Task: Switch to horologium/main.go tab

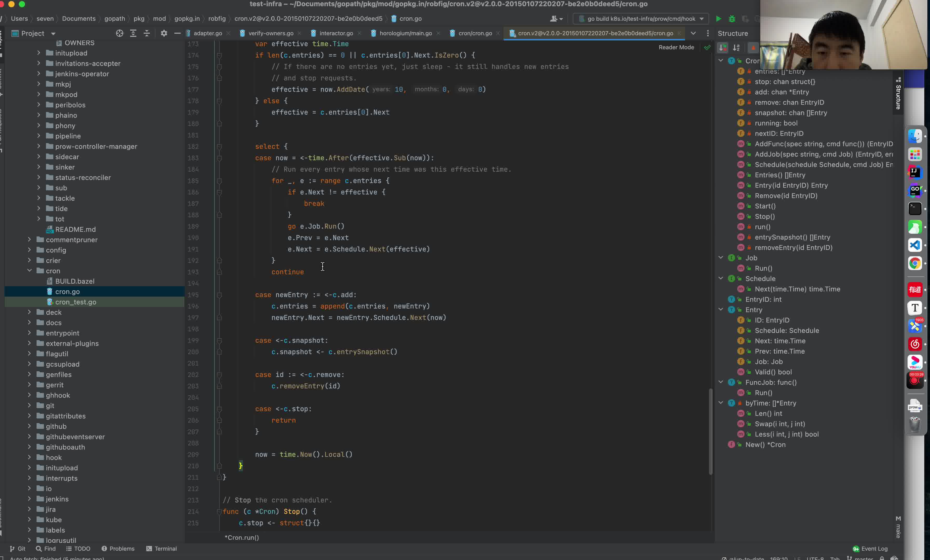Action: pyautogui.click(x=405, y=33)
